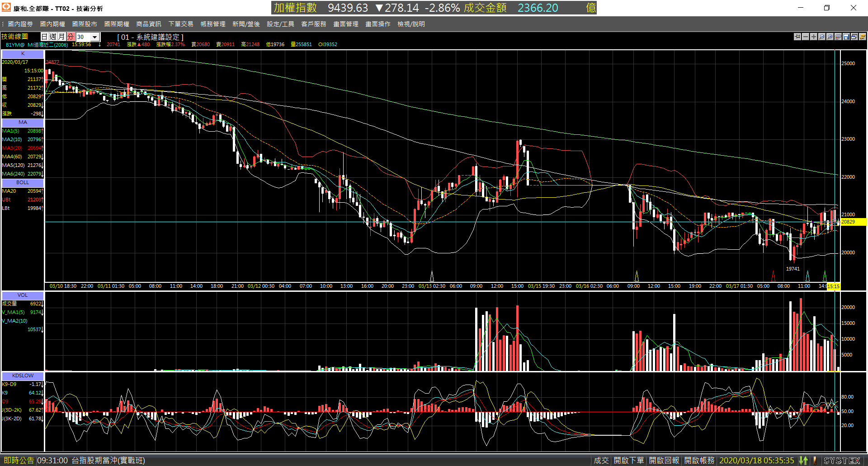Zoom out chart with magnifier icon
The width and height of the screenshot is (868, 466).
[x=822, y=37]
